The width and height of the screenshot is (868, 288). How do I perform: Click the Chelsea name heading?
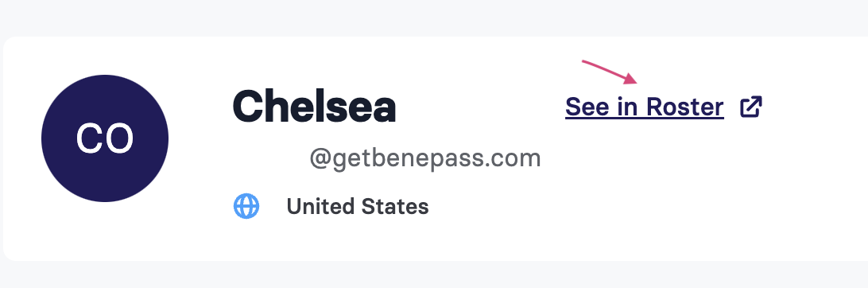[314, 107]
